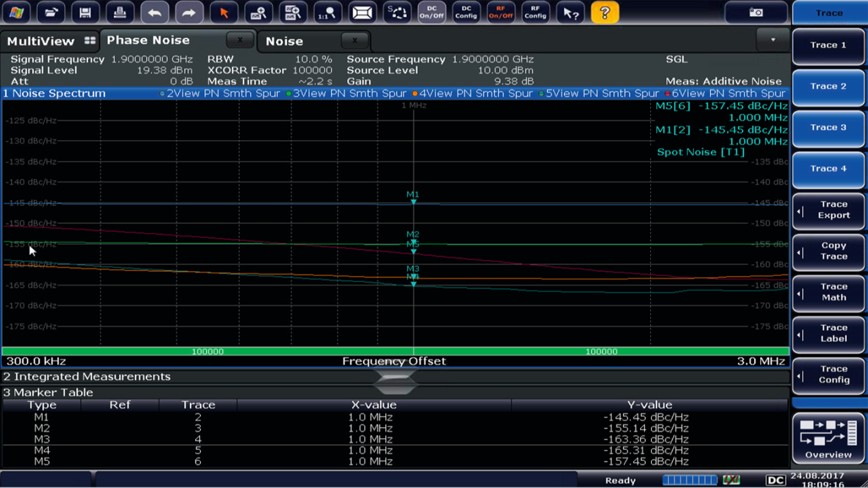
Task: Open the Trace Label submenu
Action: (828, 333)
